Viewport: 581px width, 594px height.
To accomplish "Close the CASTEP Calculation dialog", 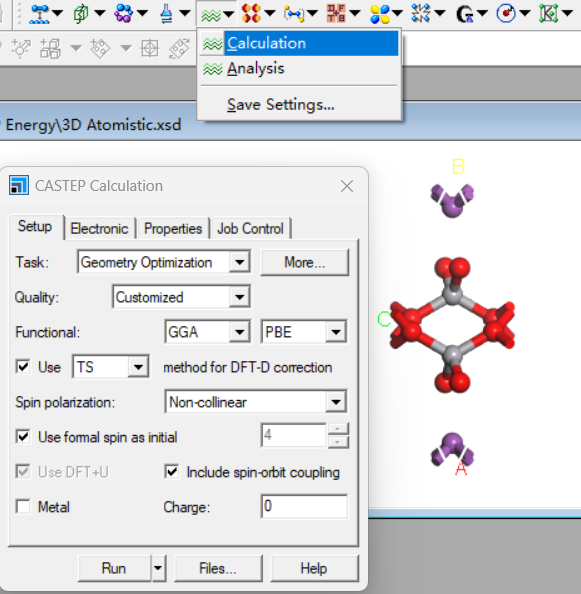I will [x=347, y=186].
